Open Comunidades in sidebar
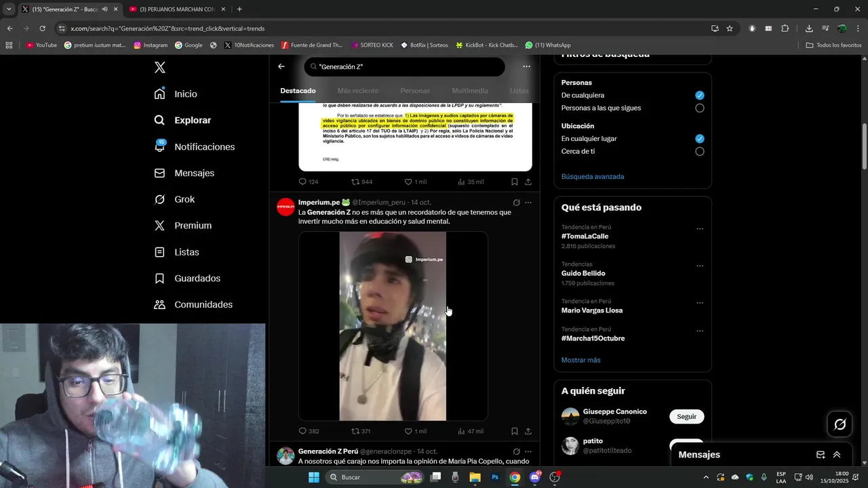 [193, 304]
